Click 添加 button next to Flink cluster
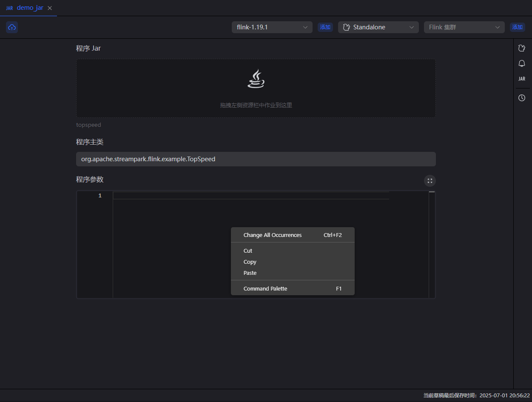This screenshot has width=532, height=402. [517, 27]
